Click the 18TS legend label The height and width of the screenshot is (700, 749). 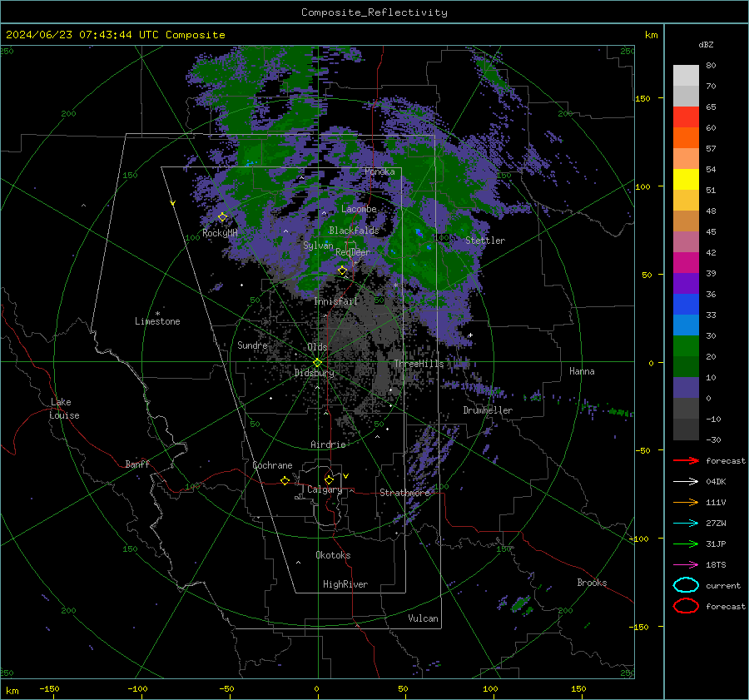coord(716,565)
